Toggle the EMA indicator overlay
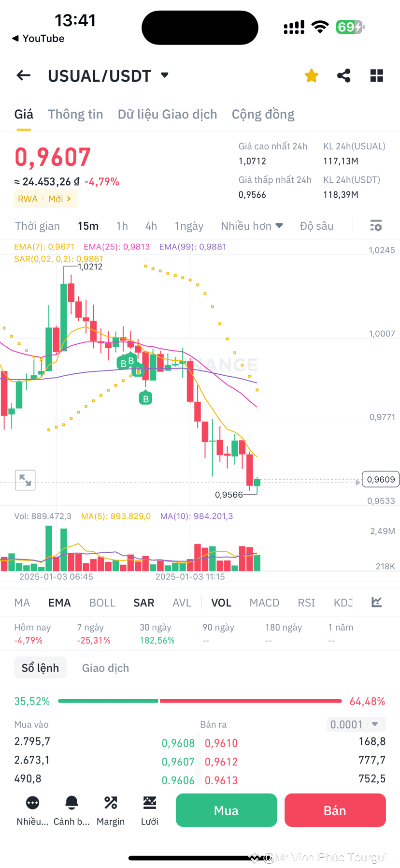This screenshot has width=400, height=868. pos(59,602)
